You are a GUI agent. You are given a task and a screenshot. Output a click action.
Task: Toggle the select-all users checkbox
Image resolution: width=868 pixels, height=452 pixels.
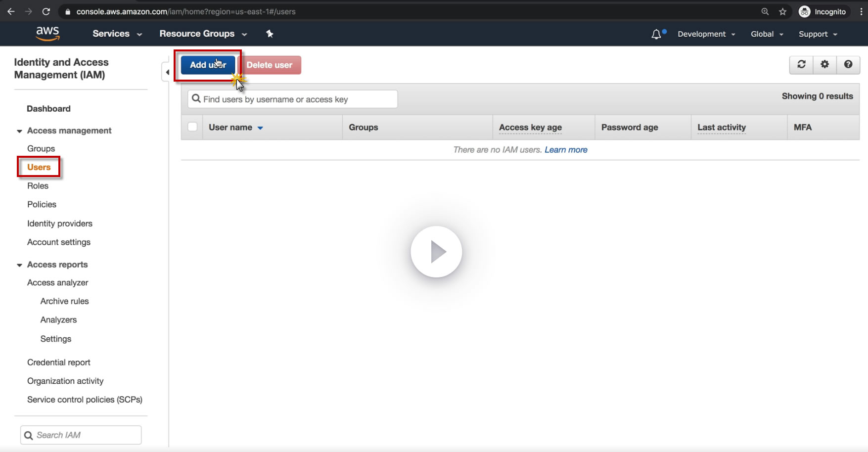point(192,127)
